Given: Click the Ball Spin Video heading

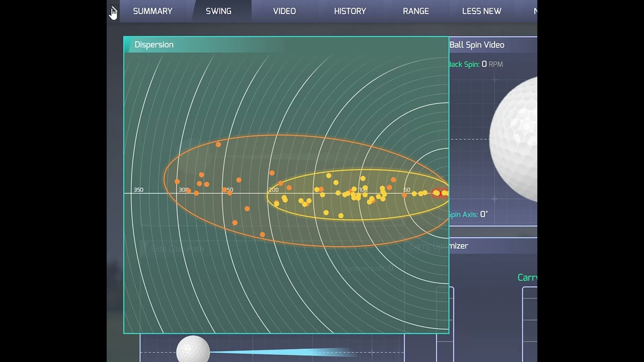Looking at the screenshot, I should 477,45.
